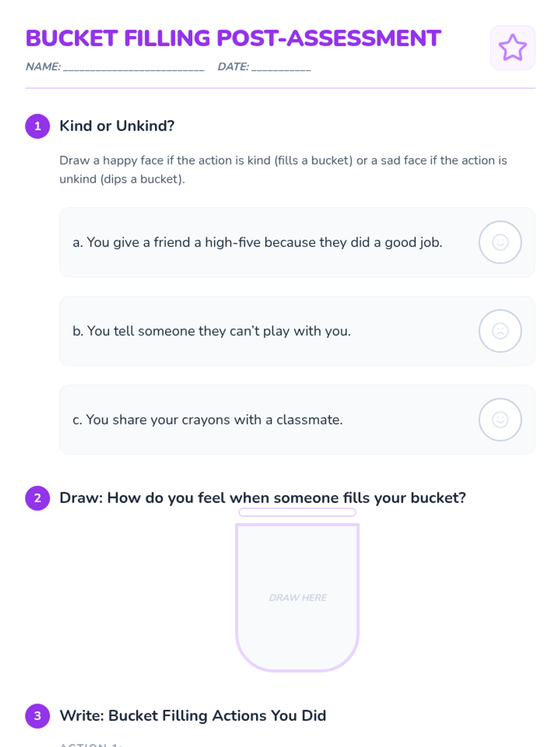This screenshot has width=560, height=747.
Task: Click the bucket handle above the drawing area
Action: 297,513
